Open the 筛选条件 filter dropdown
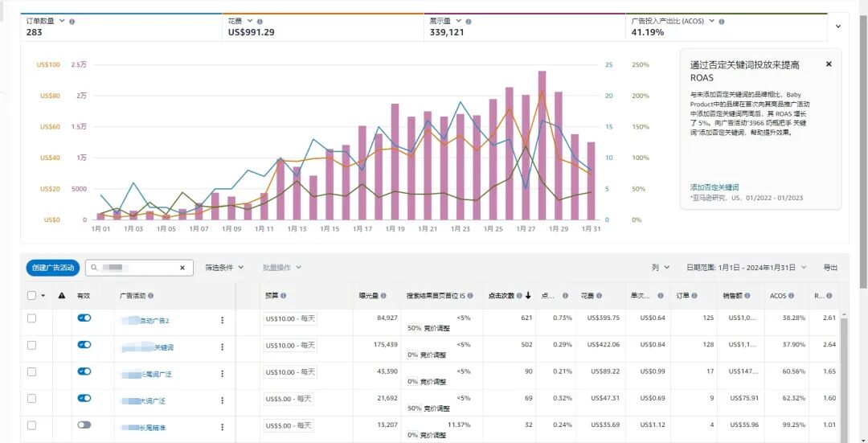This screenshot has width=868, height=443. point(224,268)
